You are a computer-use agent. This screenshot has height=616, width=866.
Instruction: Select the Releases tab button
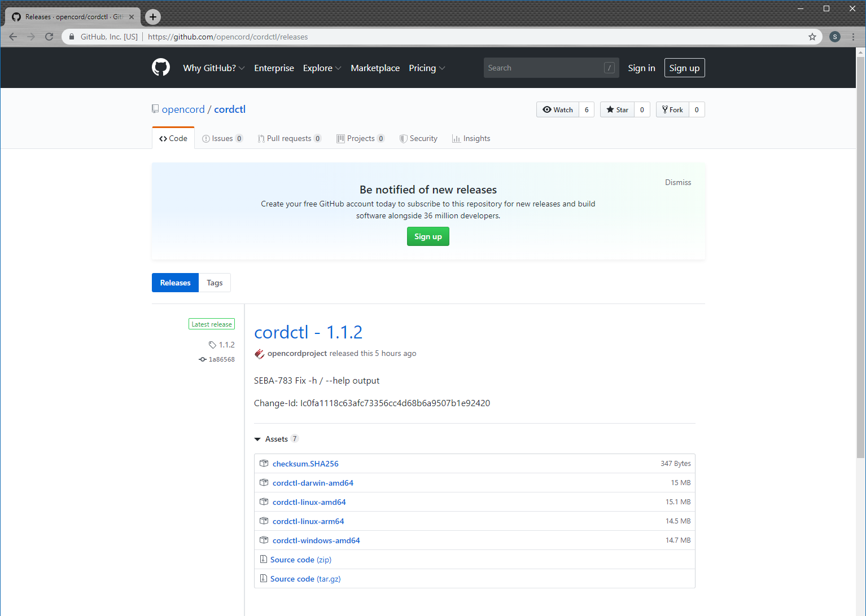point(175,283)
